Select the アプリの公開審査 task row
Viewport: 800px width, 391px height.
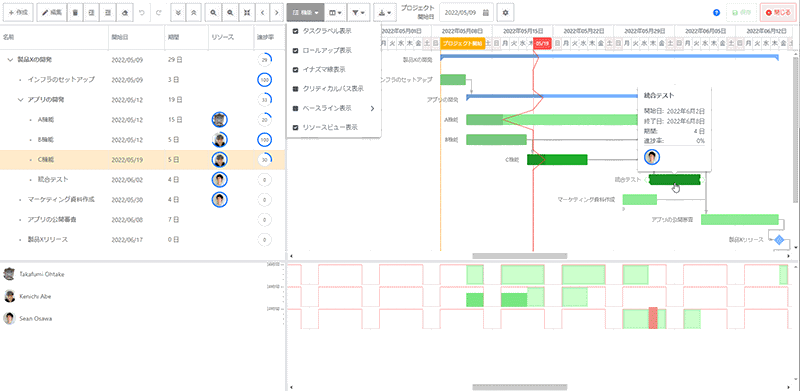142,219
